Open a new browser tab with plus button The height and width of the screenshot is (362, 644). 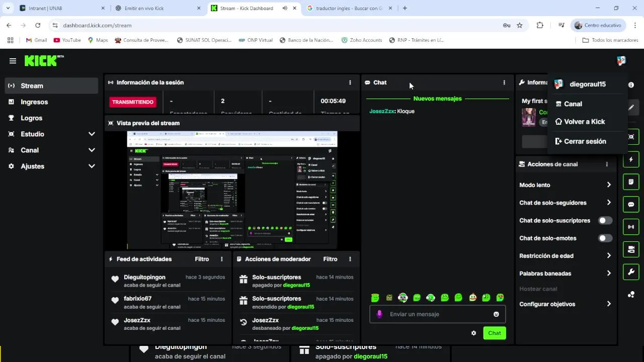coord(405,8)
